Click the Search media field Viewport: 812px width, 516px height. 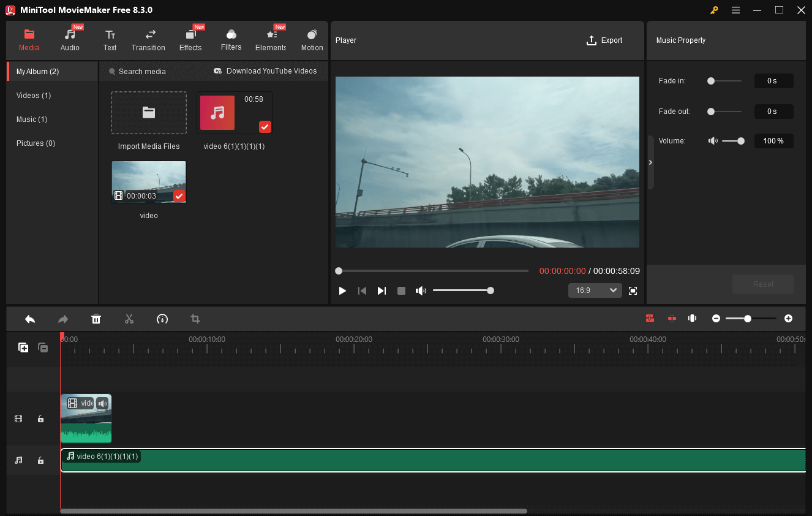pos(142,72)
